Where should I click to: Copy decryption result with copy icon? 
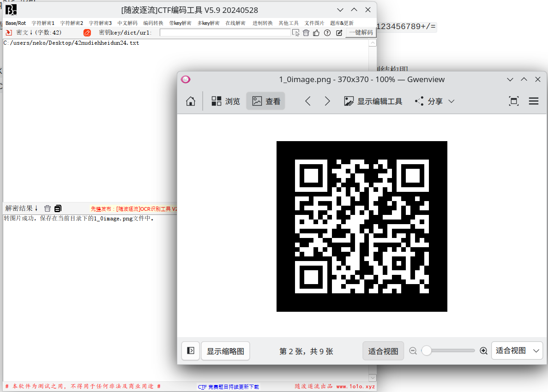click(x=58, y=208)
